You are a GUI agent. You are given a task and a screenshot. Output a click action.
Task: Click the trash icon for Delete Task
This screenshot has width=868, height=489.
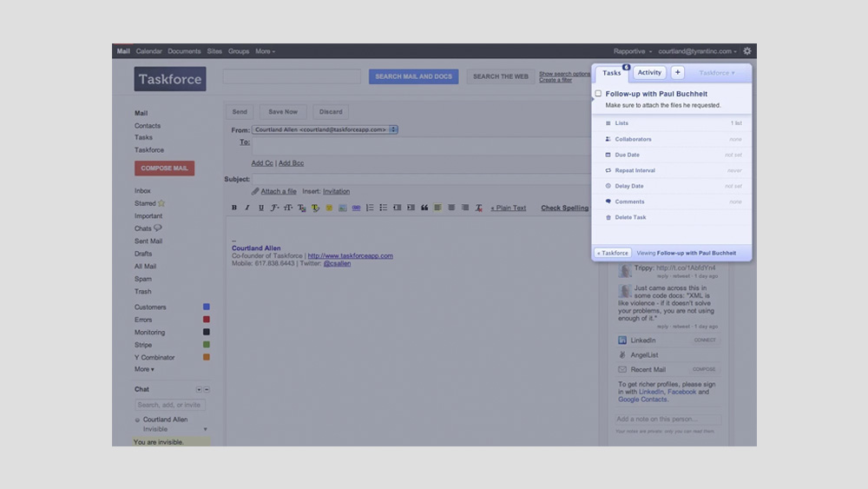pos(608,218)
